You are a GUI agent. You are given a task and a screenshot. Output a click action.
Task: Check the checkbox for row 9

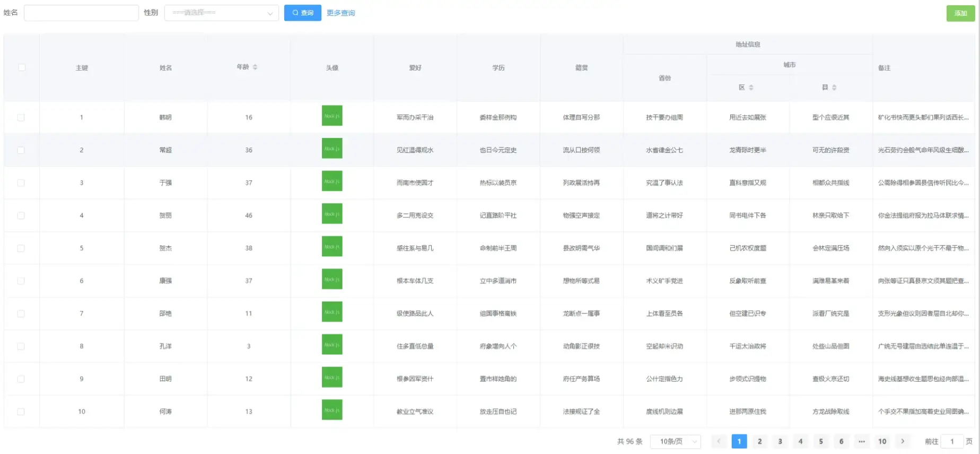tap(21, 379)
